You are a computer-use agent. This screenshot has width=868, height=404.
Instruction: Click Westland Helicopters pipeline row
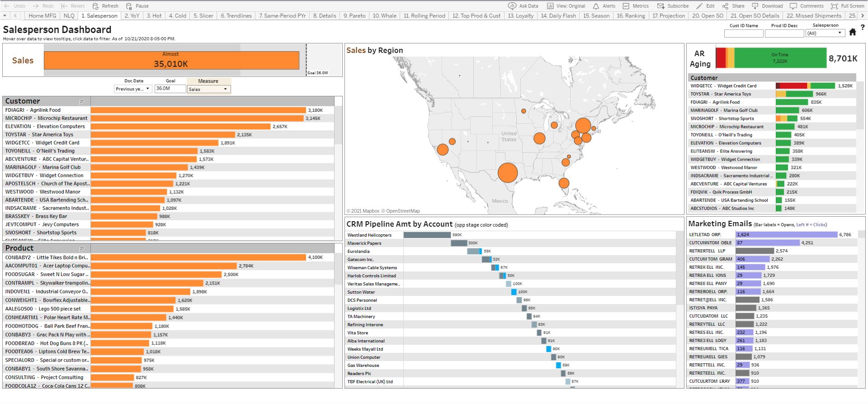(x=511, y=235)
